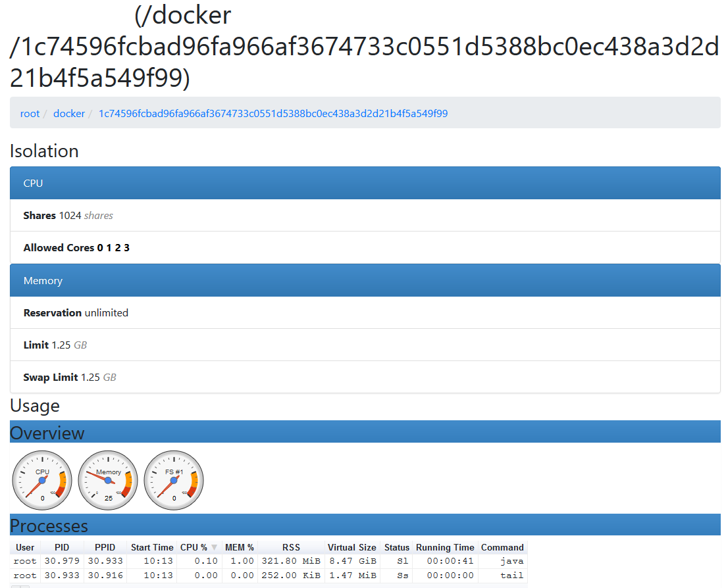Click the Isolation heading
This screenshot has width=726, height=588.
(x=45, y=151)
